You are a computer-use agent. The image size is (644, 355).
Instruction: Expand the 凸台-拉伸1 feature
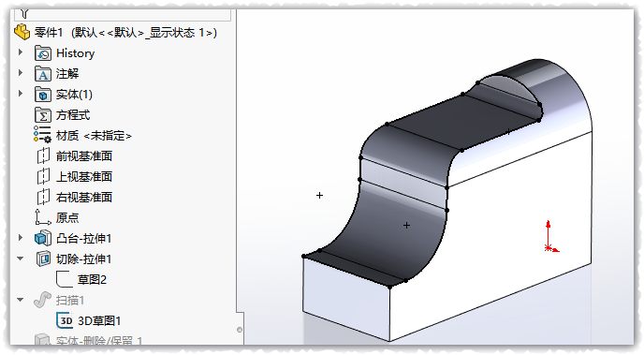[x=21, y=237]
